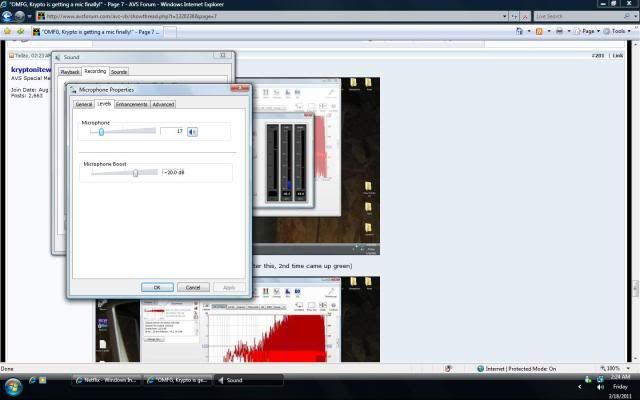Mute the microphone with the speaker button
The image size is (640, 400).
coord(192,132)
